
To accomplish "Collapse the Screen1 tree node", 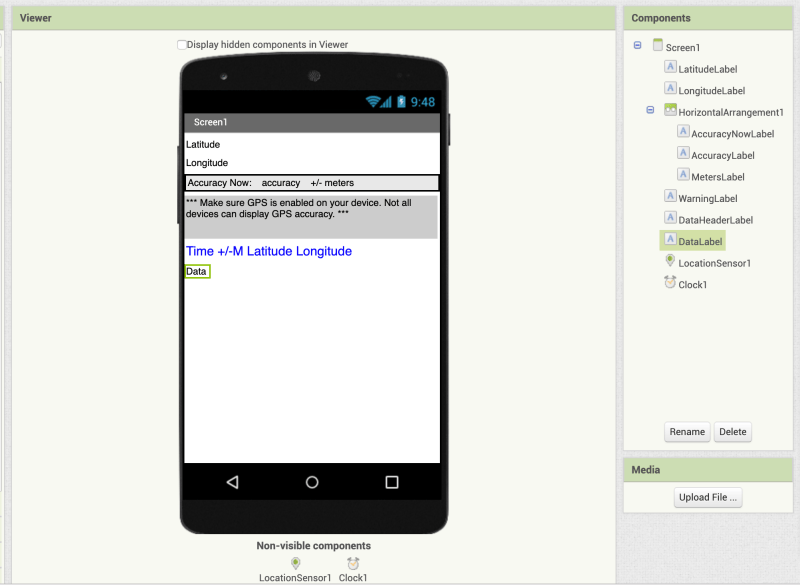I will click(x=637, y=45).
